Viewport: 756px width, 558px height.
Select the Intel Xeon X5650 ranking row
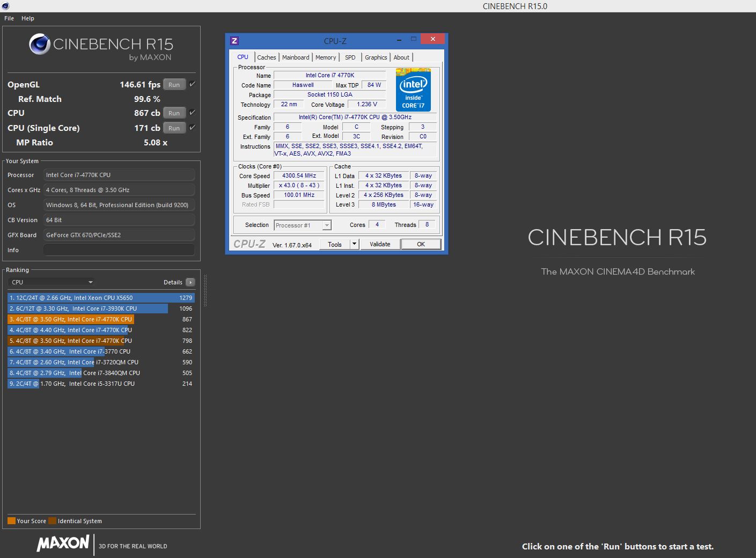coord(101,298)
